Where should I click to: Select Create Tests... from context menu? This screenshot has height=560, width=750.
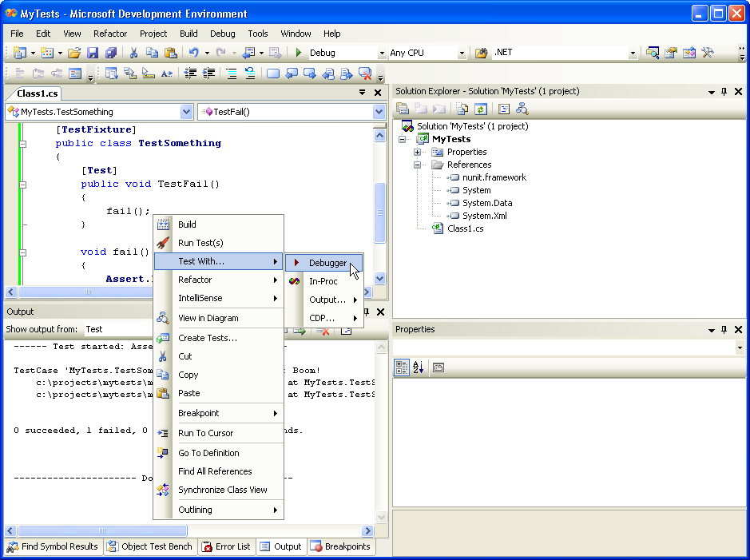[x=219, y=338]
